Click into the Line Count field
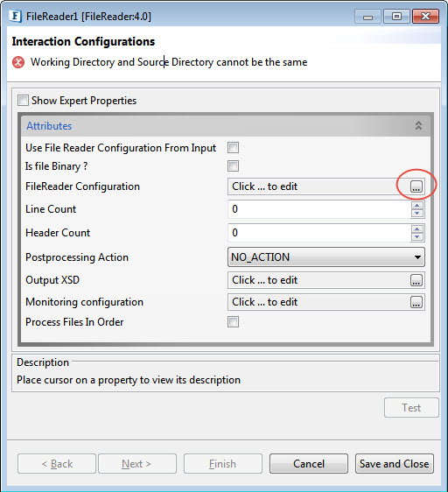Screen dimensions: 448x492 click(319, 209)
